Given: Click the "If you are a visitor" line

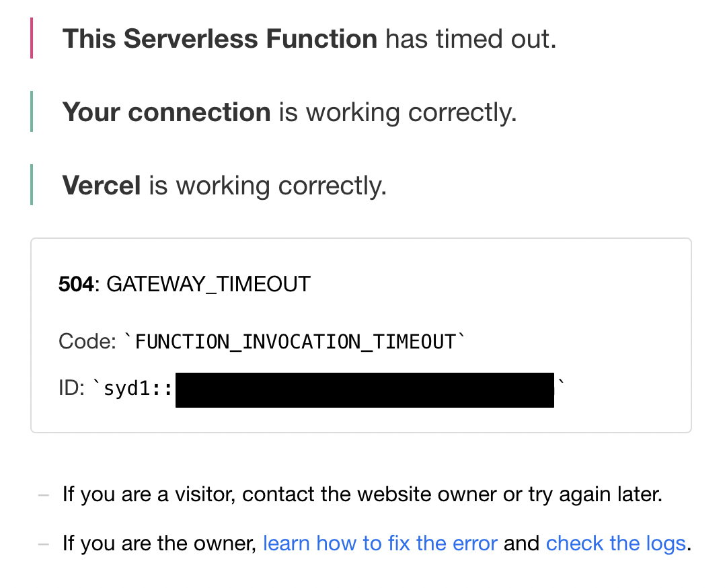Looking at the screenshot, I should pos(362,495).
